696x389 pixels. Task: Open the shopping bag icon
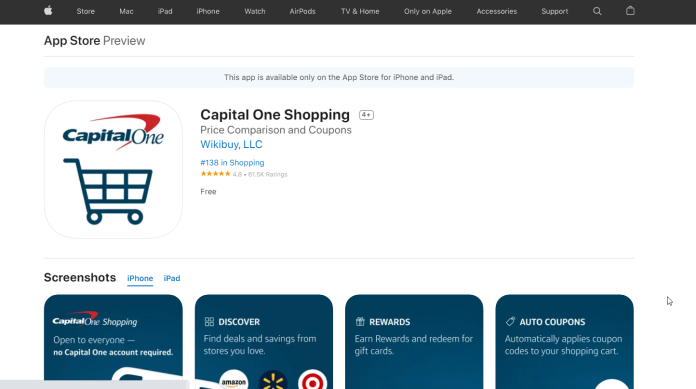click(x=630, y=11)
